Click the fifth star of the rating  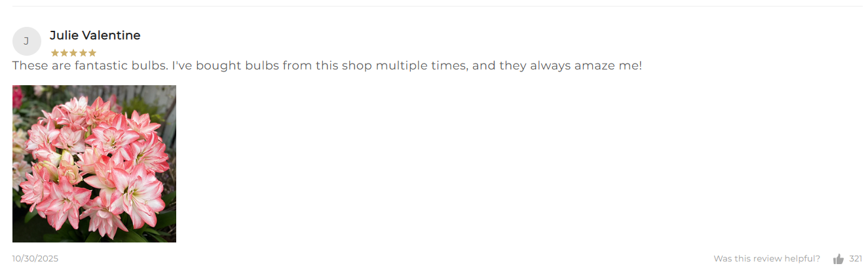click(x=92, y=53)
